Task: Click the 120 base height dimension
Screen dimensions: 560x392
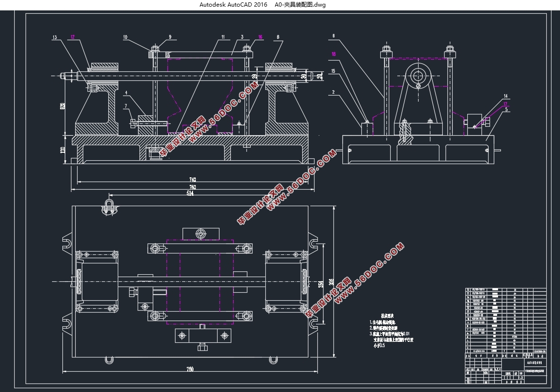Action: click(62, 150)
